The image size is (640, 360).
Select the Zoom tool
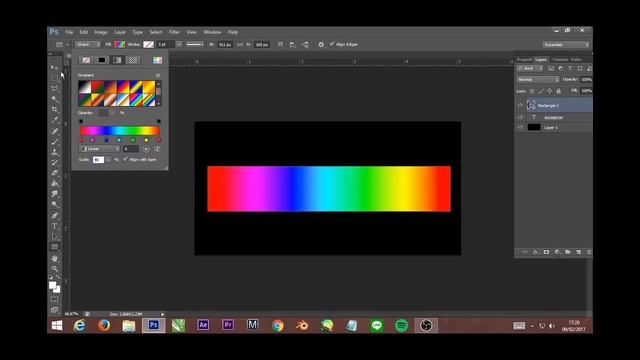(54, 269)
